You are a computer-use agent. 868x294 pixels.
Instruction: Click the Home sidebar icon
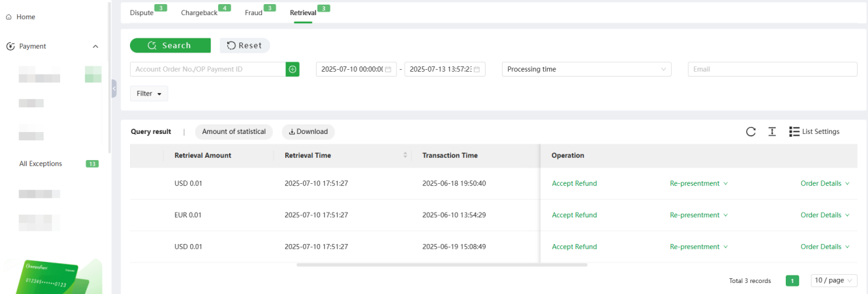tap(10, 17)
